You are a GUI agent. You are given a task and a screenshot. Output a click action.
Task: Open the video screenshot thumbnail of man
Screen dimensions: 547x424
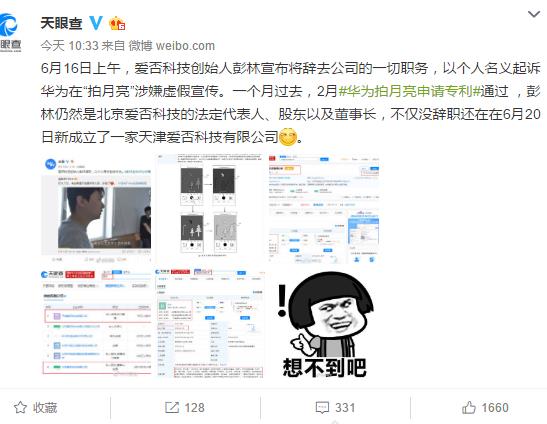96,208
